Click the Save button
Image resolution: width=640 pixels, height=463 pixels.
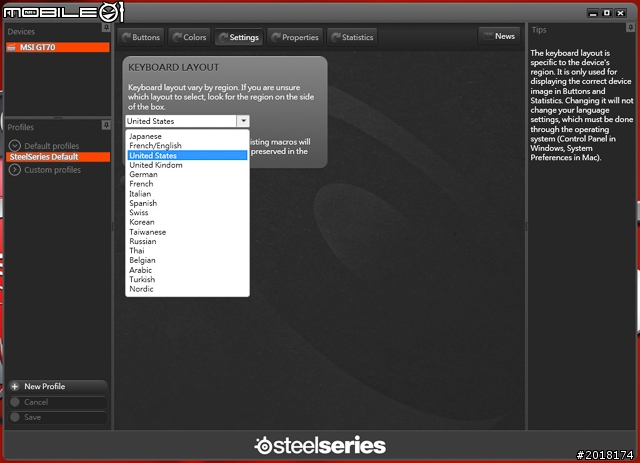click(x=58, y=417)
